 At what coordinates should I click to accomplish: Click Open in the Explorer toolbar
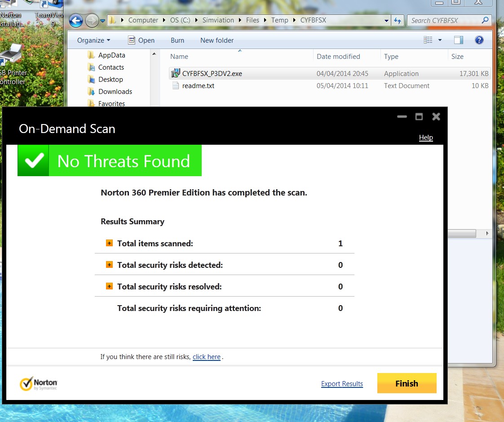[x=141, y=40]
